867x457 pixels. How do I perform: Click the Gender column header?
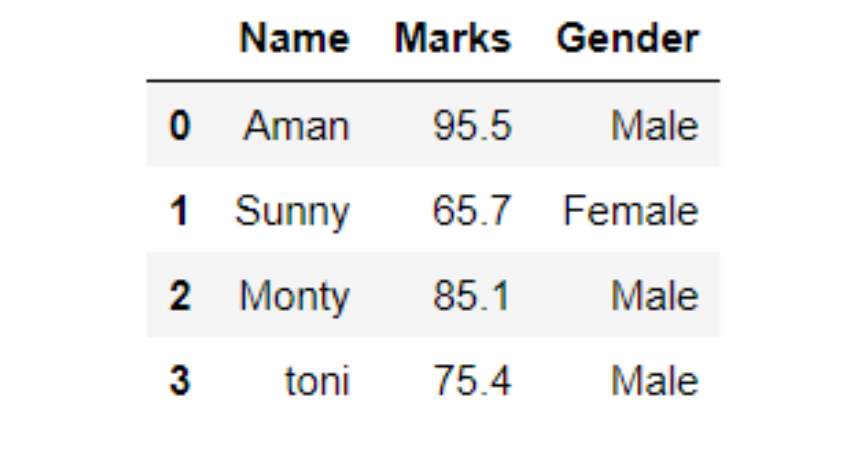click(x=627, y=40)
